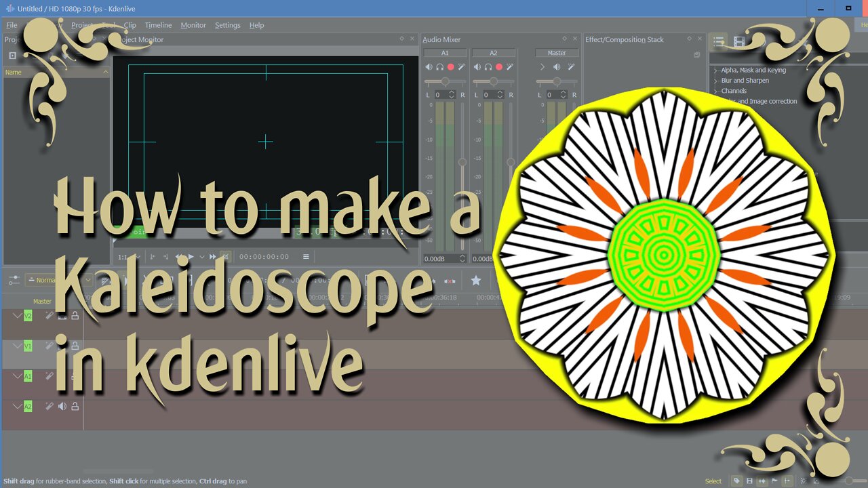Set zone out point on monitor
The image size is (868, 488).
(165, 257)
